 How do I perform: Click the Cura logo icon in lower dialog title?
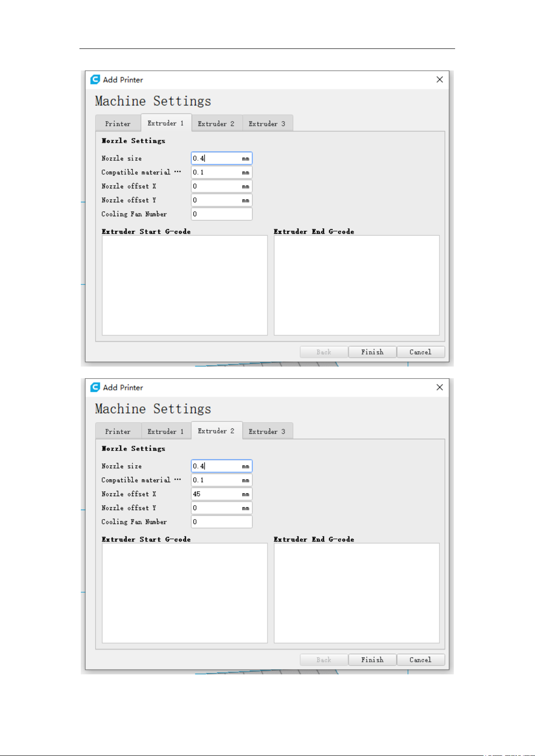pos(95,387)
